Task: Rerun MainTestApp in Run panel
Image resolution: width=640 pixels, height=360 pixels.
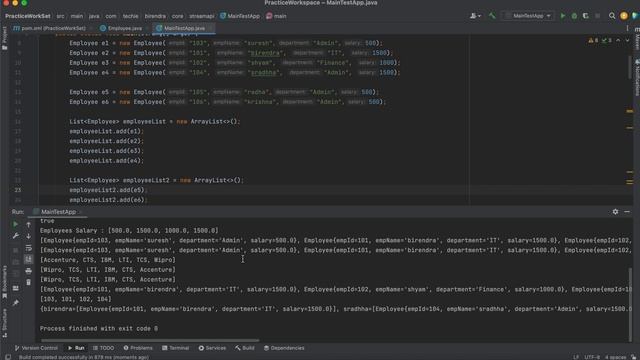Action: (16, 224)
